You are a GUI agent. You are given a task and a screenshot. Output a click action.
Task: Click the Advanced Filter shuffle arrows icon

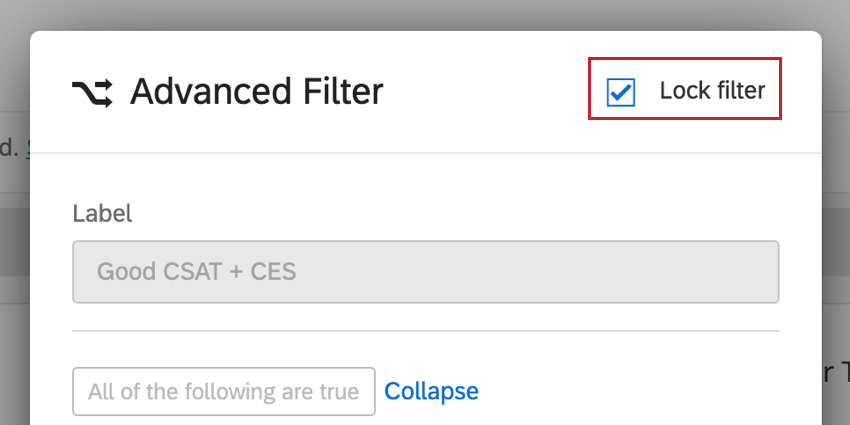(93, 93)
